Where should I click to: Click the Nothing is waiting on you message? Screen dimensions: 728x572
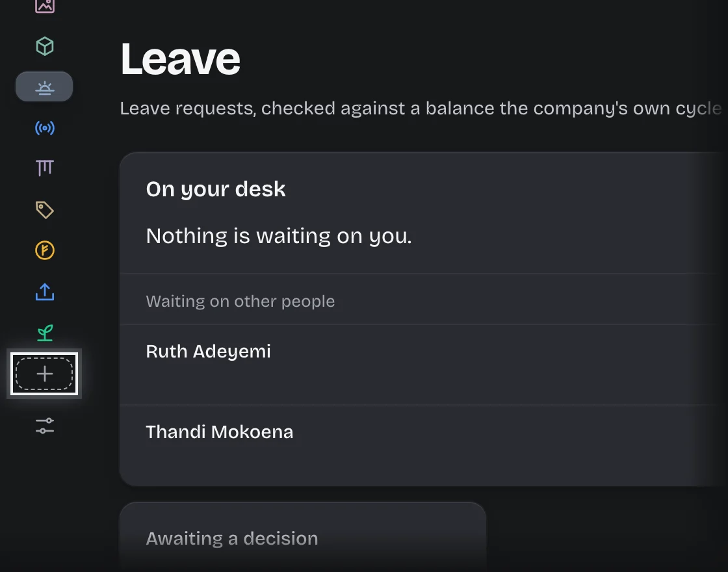tap(279, 236)
